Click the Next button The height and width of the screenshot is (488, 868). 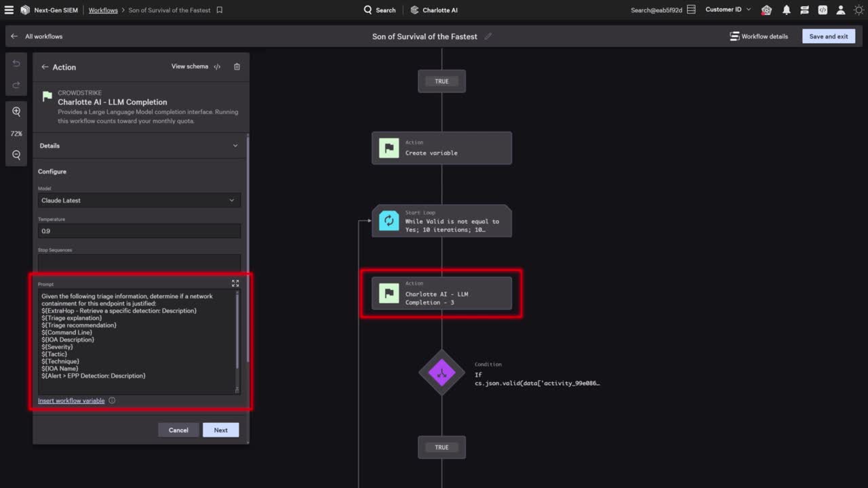click(220, 430)
